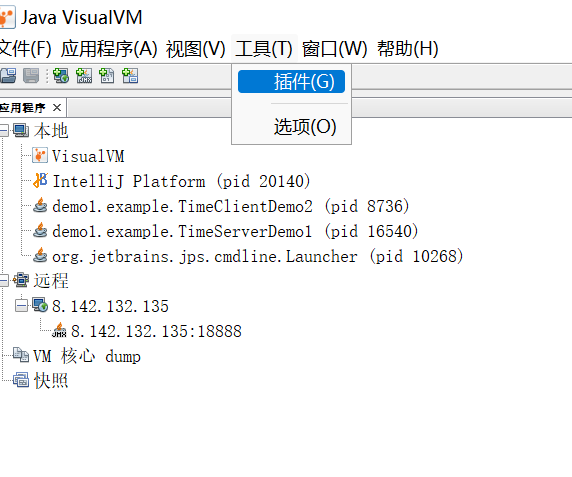The image size is (572, 477).
Task: Choose 选项(O) from the tools menu
Action: click(291, 127)
